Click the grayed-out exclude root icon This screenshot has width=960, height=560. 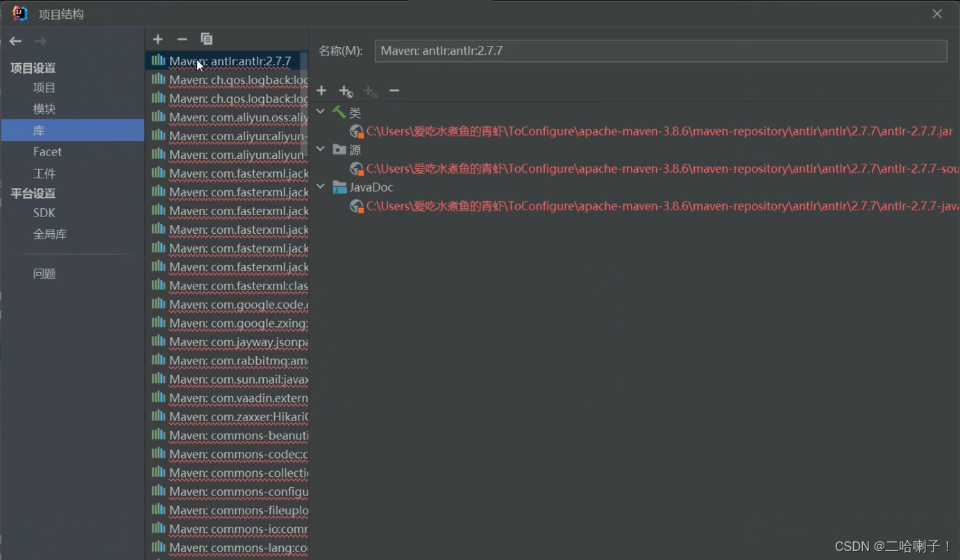[x=370, y=91]
